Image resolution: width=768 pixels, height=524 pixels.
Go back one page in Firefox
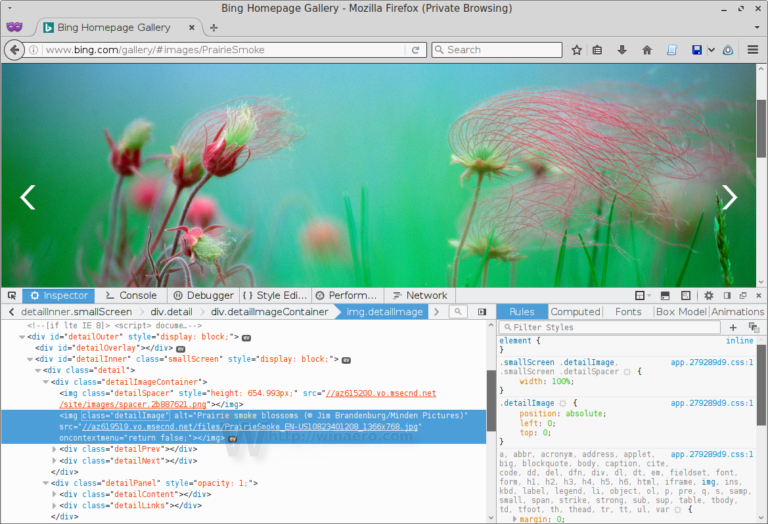click(14, 49)
